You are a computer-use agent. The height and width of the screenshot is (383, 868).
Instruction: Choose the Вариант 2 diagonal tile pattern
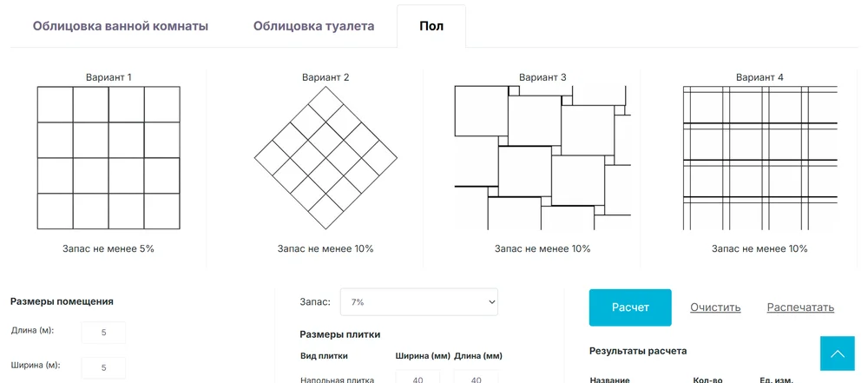325,158
